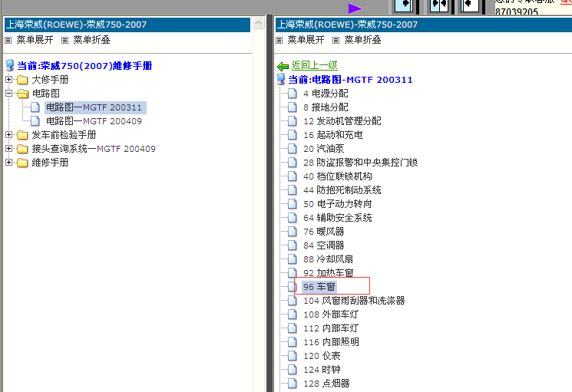This screenshot has height=392, width=572.
Task: Open 50 电子动力转向
Action: tap(337, 204)
